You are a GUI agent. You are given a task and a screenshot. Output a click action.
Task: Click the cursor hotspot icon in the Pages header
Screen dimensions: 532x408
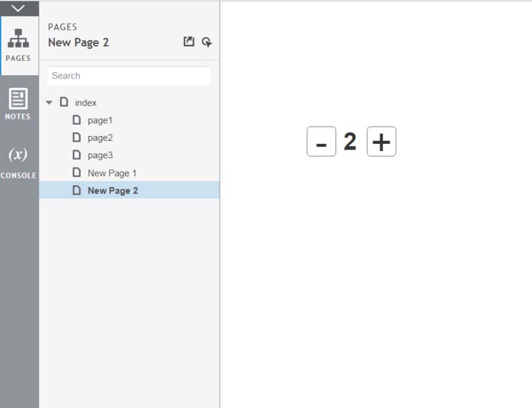(x=207, y=42)
